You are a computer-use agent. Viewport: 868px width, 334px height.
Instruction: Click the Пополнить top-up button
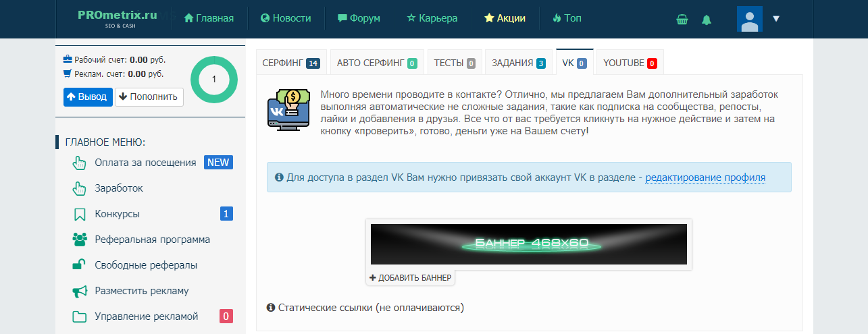coord(149,96)
